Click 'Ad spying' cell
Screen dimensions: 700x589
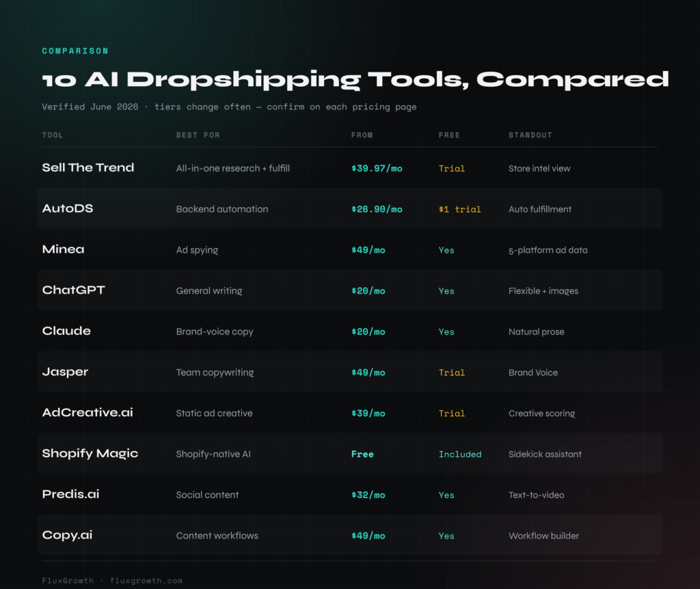(197, 250)
